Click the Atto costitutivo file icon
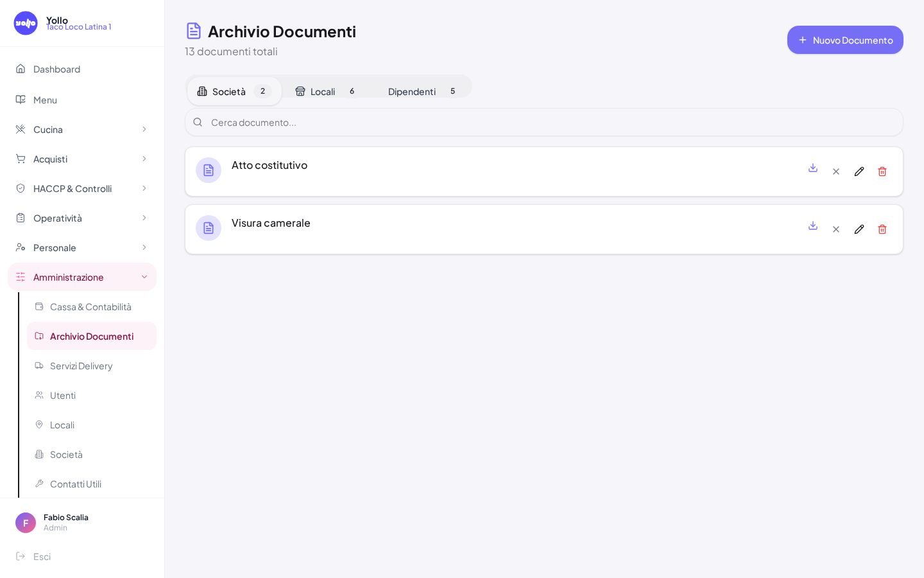Screen dimensions: 924x578 209,170
